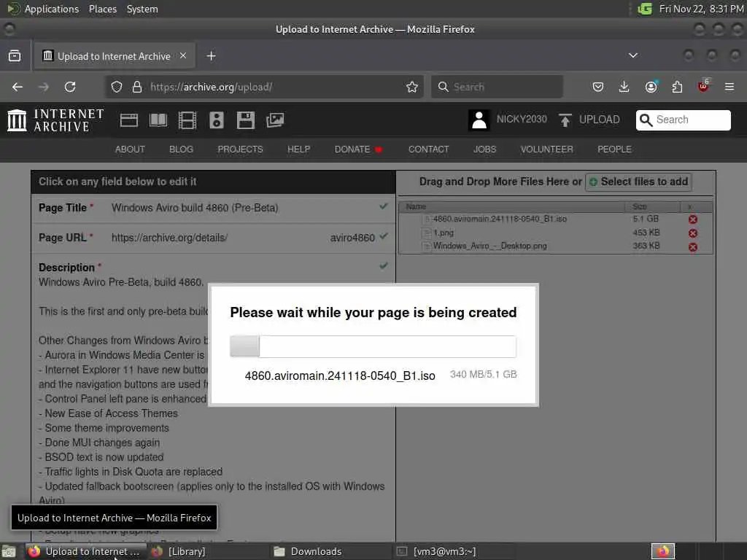Click the NICKY2030 username link
The image size is (747, 560).
click(522, 119)
